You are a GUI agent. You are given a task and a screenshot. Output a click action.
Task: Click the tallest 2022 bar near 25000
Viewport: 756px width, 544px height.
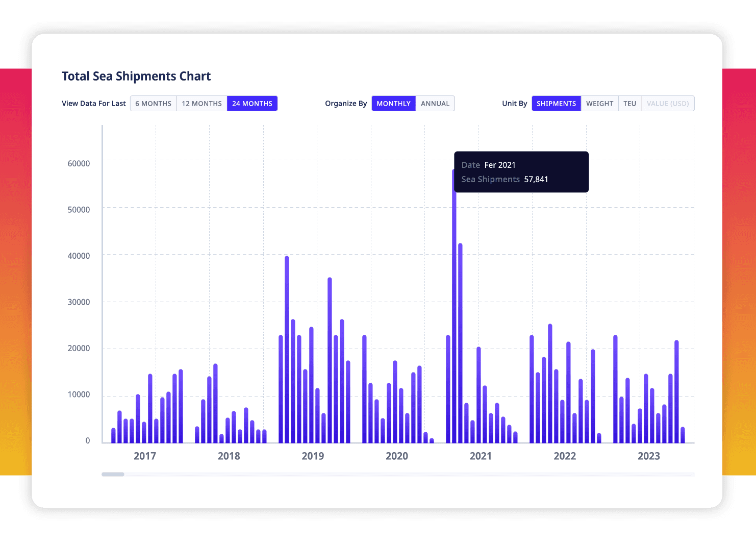point(550,383)
